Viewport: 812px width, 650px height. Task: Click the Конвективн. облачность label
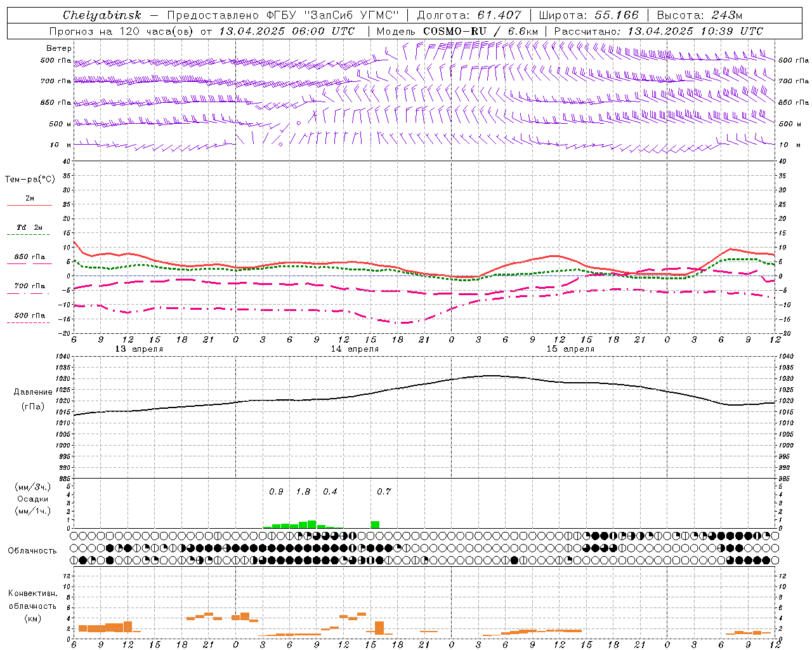click(32, 606)
